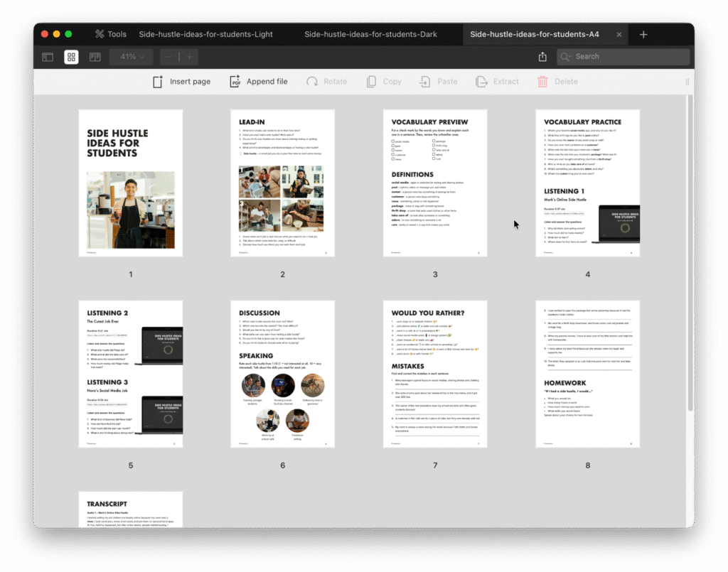Open a new tab with the plus button
The width and height of the screenshot is (728, 572).
[x=643, y=33]
